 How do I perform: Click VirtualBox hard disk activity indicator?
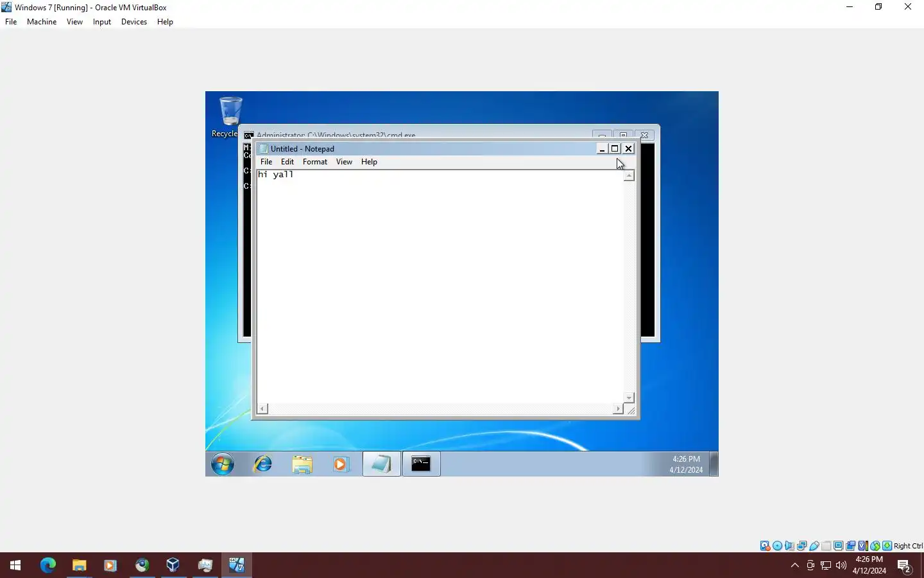point(765,546)
